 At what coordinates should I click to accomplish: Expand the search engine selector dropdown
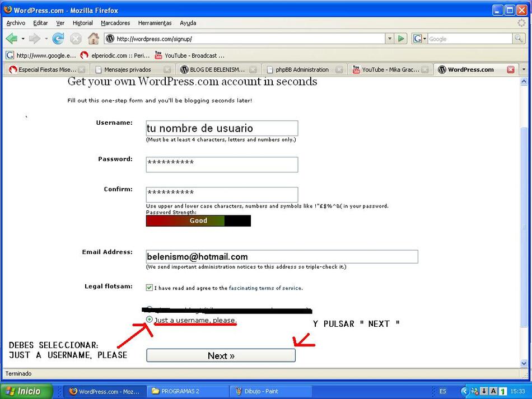click(419, 39)
